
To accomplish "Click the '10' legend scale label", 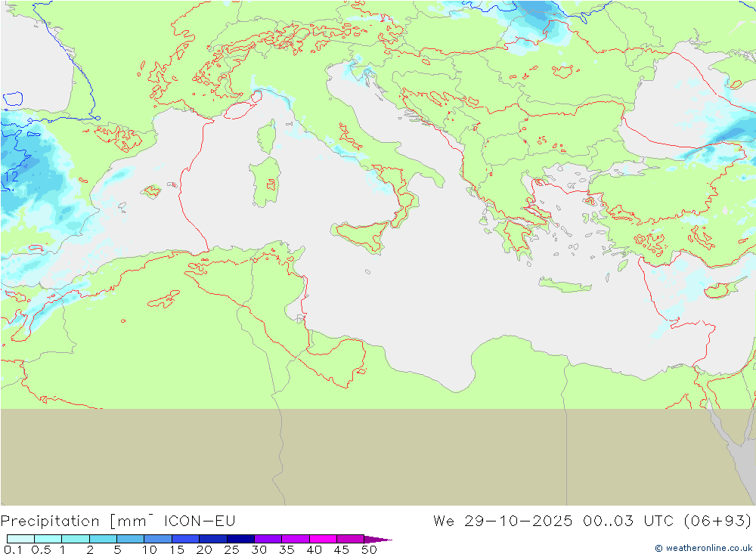I will click(150, 549).
